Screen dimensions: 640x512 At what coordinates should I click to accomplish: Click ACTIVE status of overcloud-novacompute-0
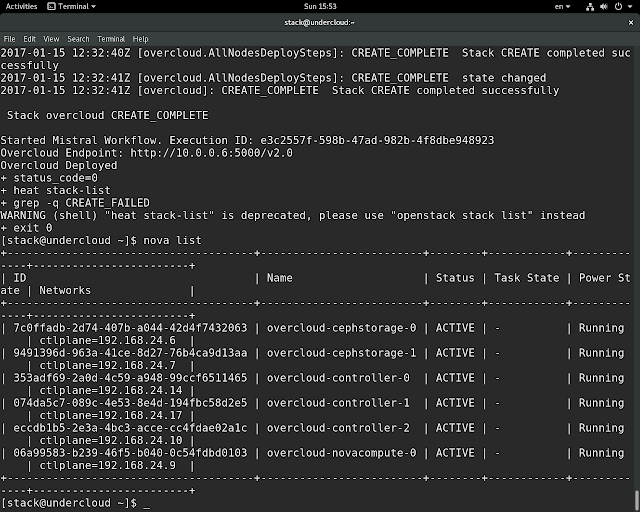pos(455,453)
